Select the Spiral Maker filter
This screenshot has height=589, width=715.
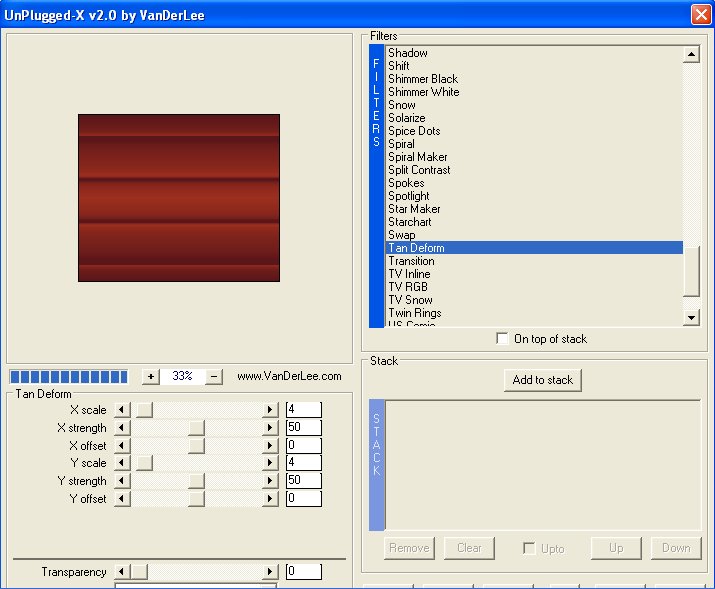click(534, 157)
